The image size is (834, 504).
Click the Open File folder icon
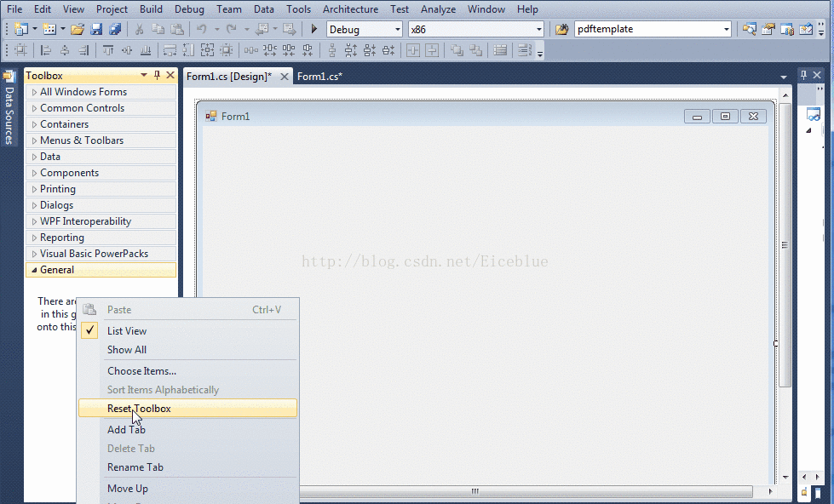[x=78, y=29]
